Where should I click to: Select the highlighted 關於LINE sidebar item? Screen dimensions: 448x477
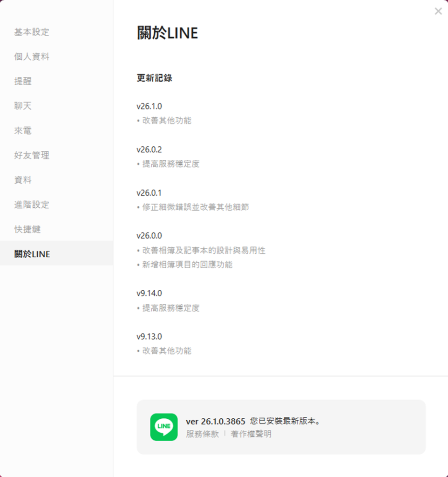click(x=32, y=254)
